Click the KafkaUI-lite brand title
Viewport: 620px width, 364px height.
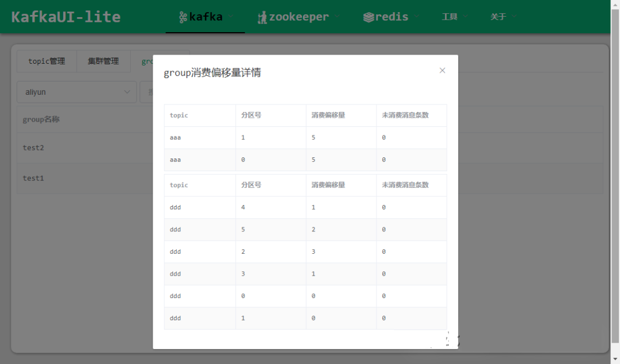pyautogui.click(x=66, y=17)
